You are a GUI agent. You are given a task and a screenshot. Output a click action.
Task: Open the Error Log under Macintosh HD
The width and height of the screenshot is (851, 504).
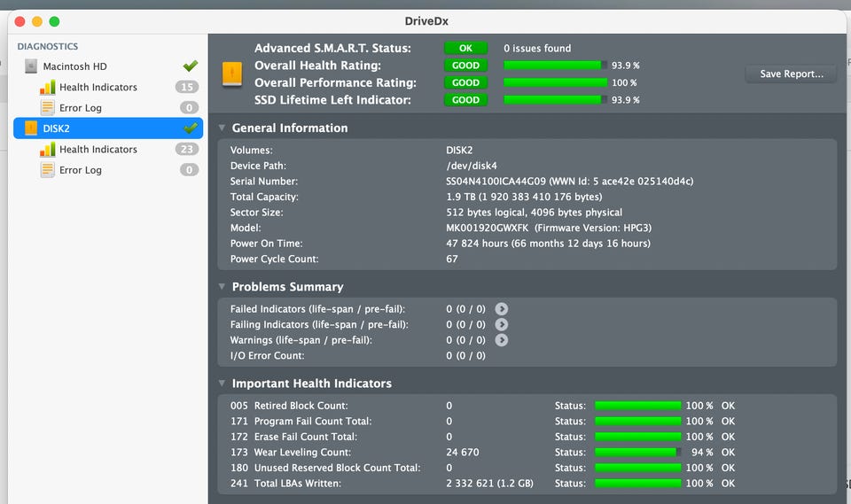[x=81, y=108]
